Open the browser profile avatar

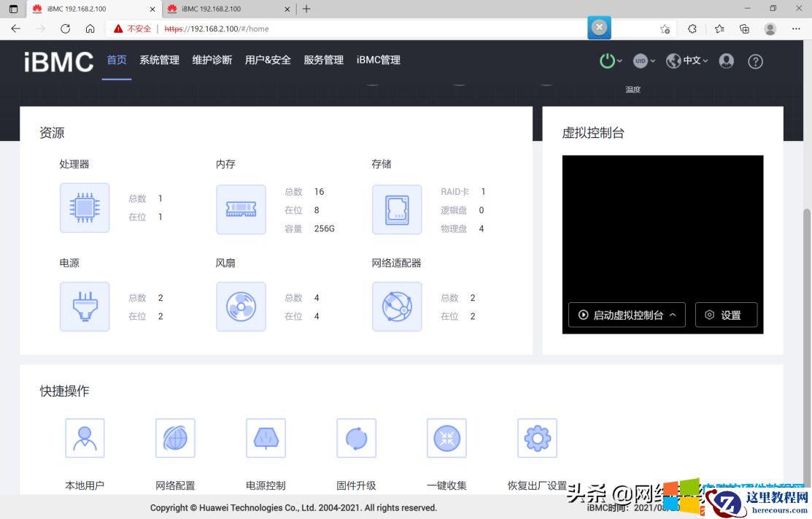click(770, 29)
